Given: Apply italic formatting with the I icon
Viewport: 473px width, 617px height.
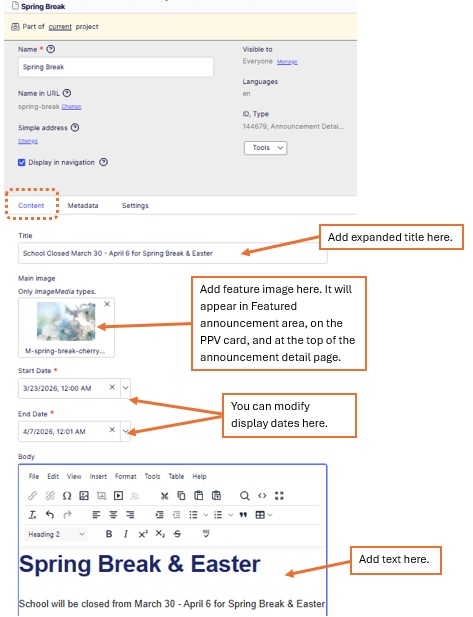Looking at the screenshot, I should point(126,534).
